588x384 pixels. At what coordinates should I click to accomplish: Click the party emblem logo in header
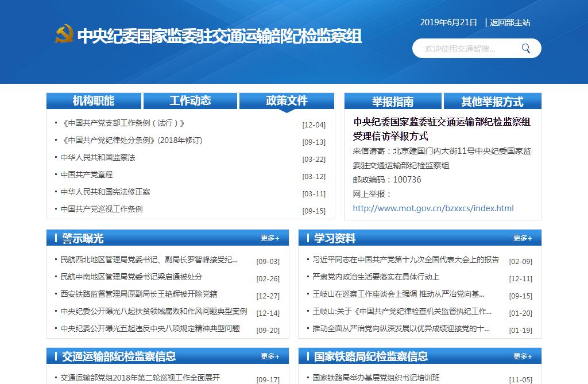[x=64, y=34]
